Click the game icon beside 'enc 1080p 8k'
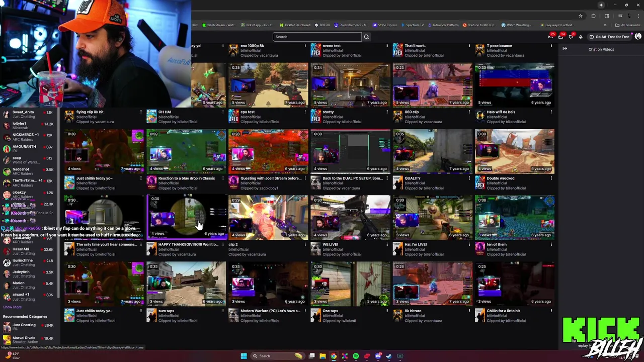 coord(233,50)
